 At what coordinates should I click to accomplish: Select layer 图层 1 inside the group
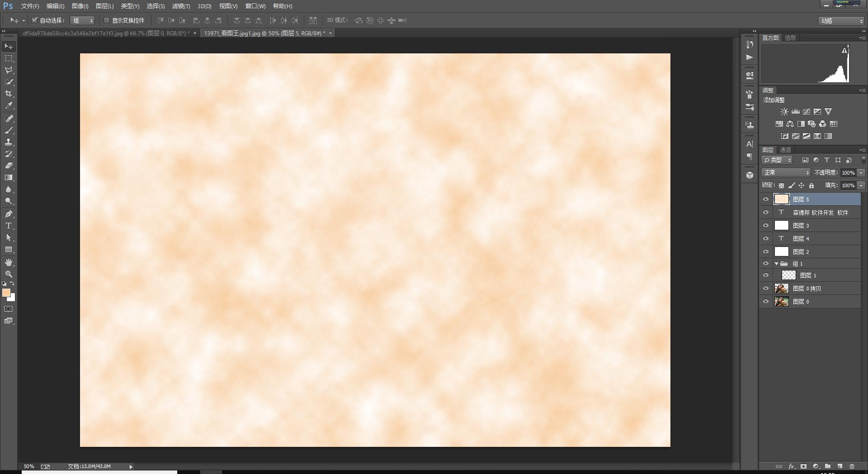point(811,275)
